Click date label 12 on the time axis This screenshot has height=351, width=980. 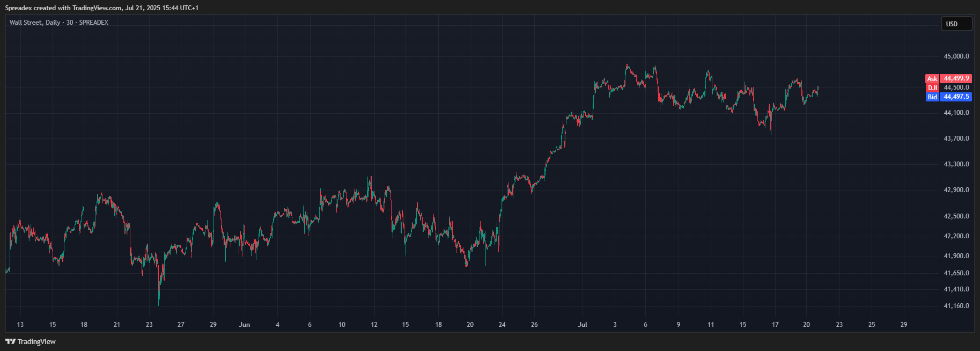coord(374,325)
